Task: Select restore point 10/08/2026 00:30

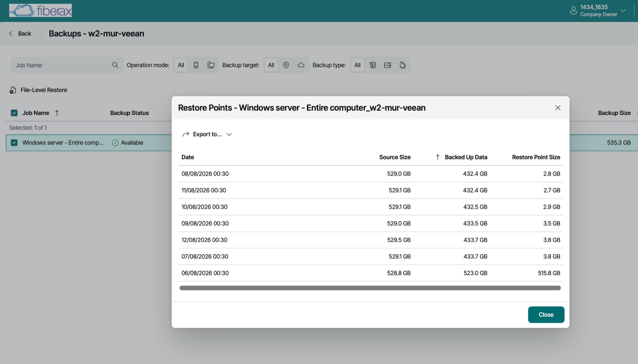Action: pos(370,207)
